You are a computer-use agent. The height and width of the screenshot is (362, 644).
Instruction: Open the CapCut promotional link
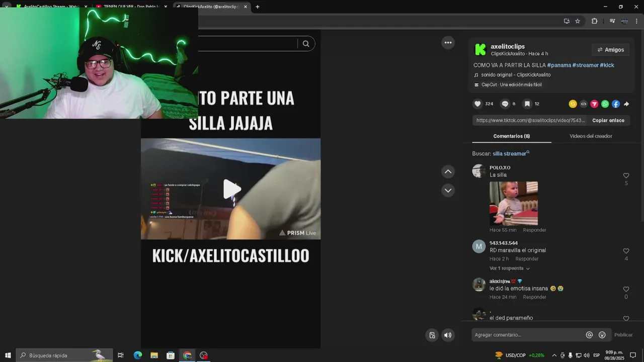[508, 85]
